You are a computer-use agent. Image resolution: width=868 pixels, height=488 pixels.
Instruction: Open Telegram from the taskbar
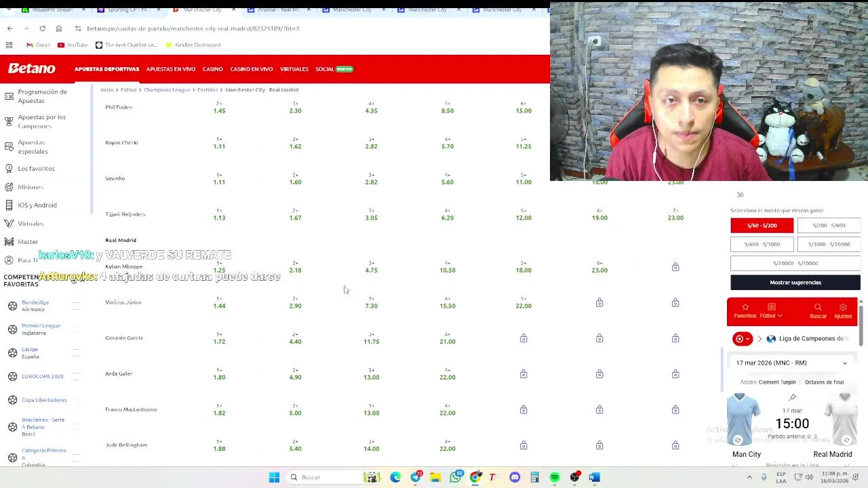415,477
